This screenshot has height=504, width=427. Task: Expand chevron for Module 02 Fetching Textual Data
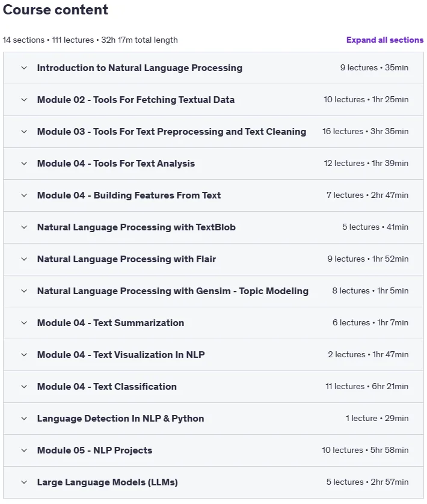pyautogui.click(x=24, y=100)
